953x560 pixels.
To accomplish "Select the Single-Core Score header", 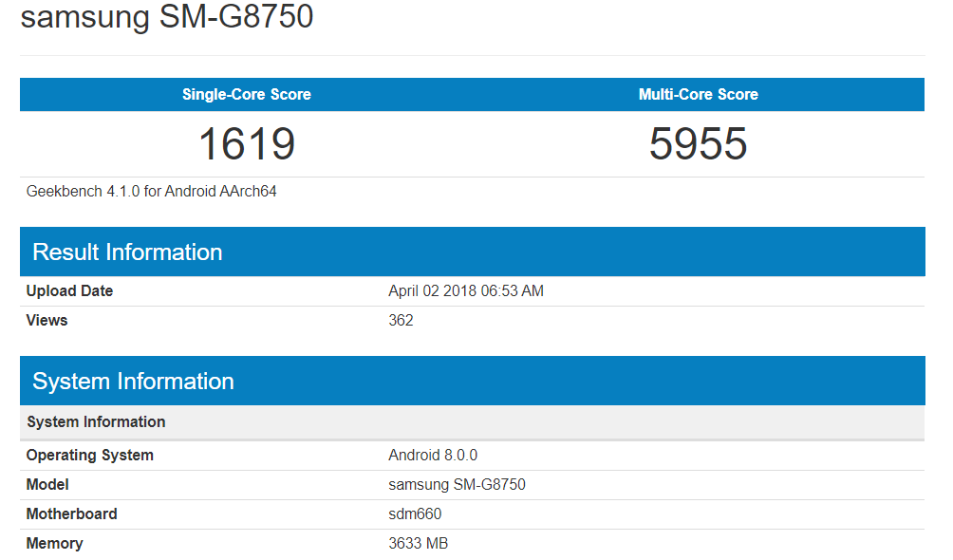I will coord(246,94).
